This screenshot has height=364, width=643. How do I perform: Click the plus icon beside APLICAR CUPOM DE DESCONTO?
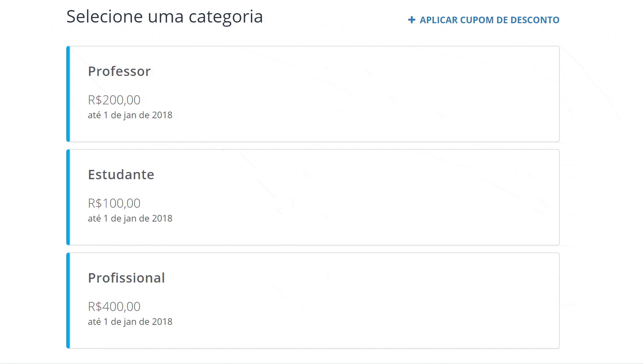[411, 20]
